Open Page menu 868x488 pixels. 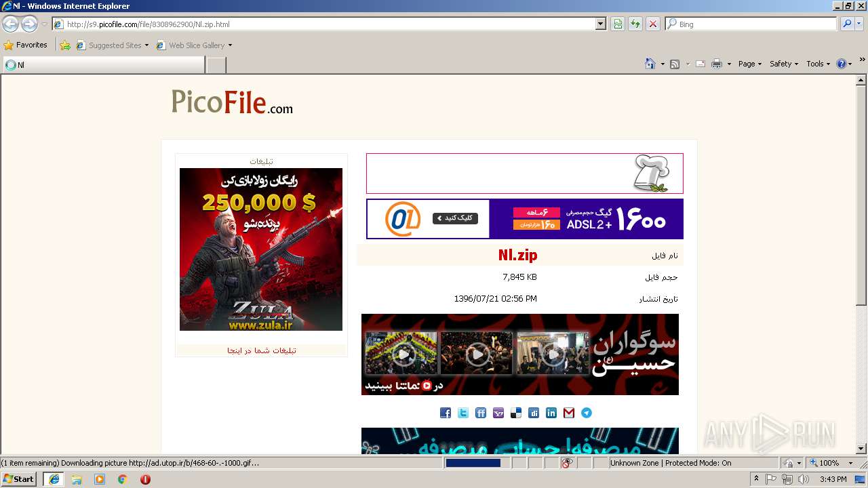coord(750,64)
